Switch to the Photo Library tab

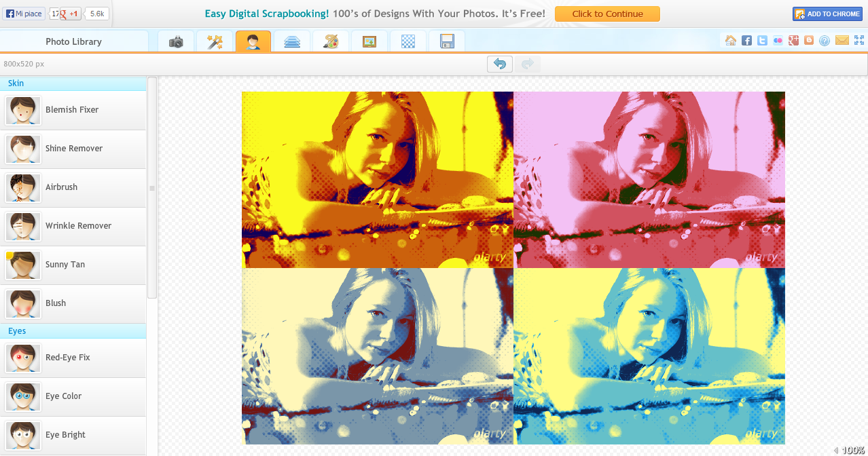(73, 41)
